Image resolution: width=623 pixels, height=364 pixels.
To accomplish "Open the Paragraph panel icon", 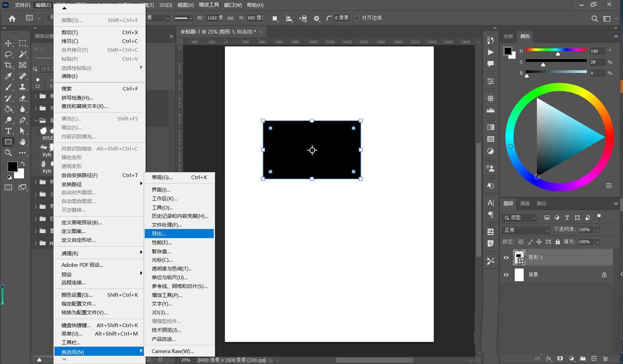I will [x=491, y=214].
